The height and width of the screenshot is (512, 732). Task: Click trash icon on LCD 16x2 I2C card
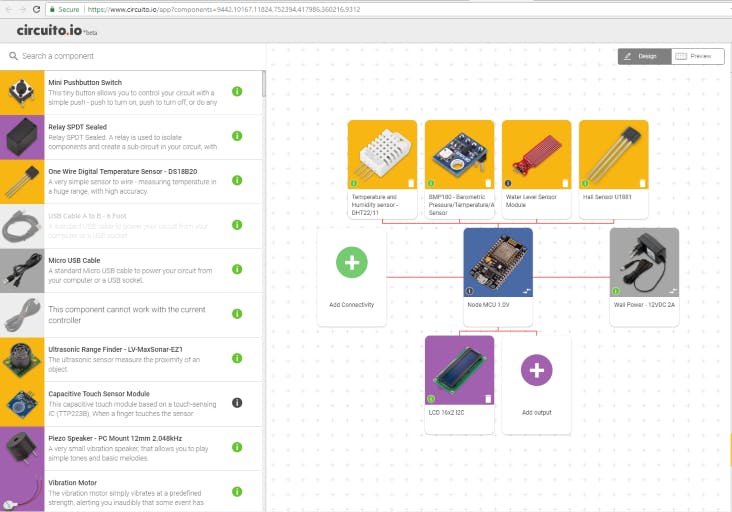click(487, 399)
